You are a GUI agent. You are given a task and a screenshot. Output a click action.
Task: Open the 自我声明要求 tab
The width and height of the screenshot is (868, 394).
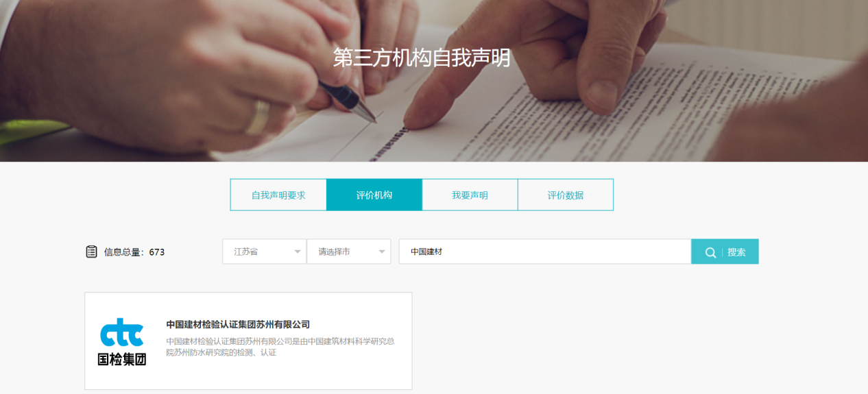click(x=278, y=195)
